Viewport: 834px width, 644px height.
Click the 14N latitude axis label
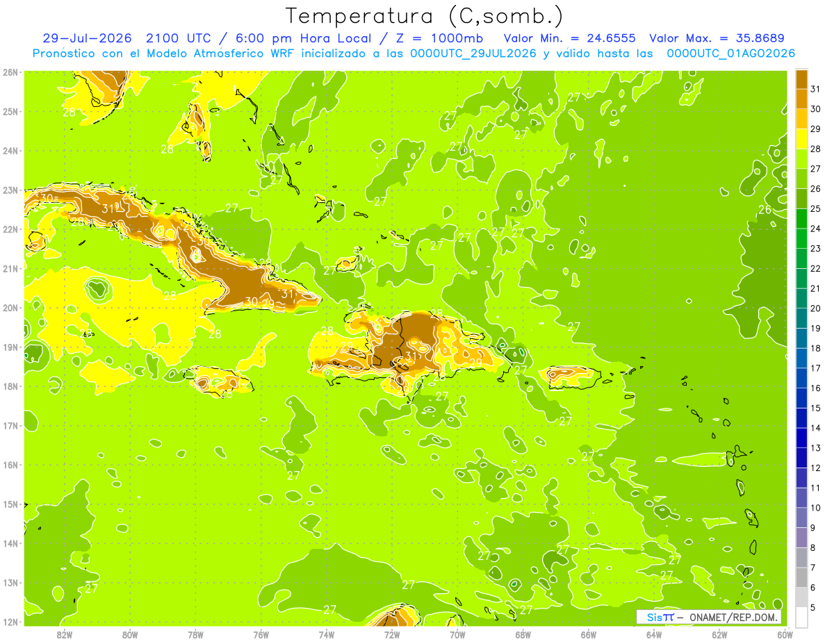pos(10,543)
